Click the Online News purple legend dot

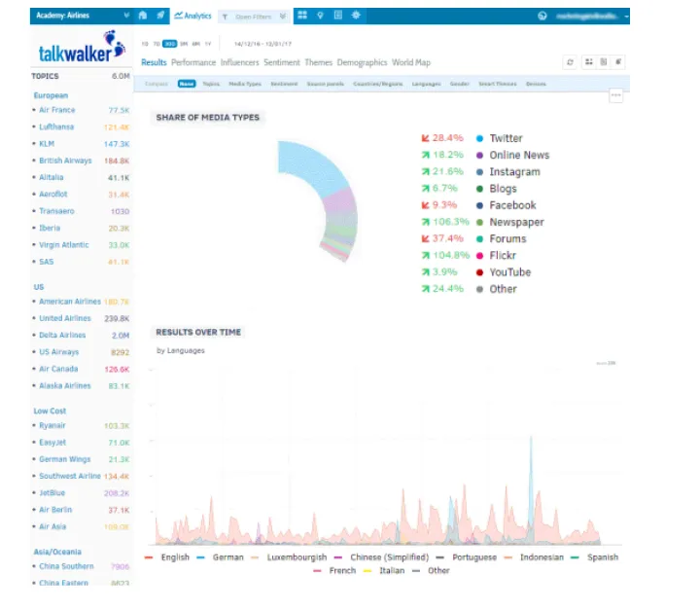(479, 156)
